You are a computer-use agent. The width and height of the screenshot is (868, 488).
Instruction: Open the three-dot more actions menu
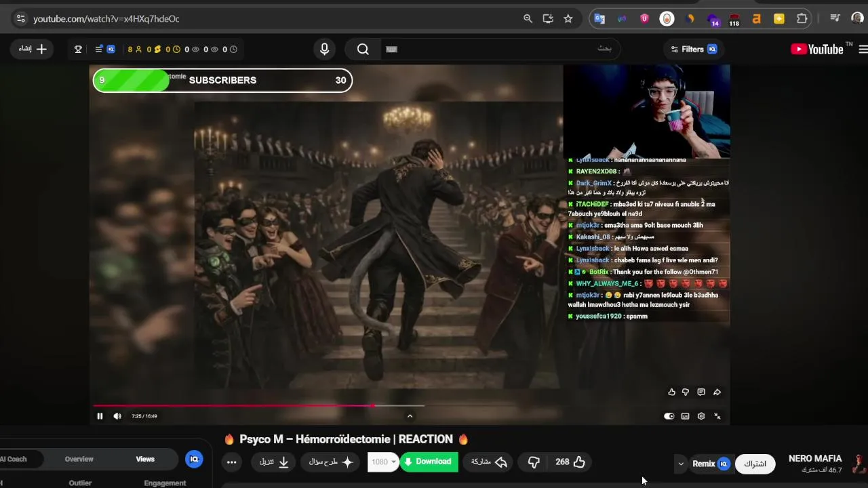tap(231, 462)
